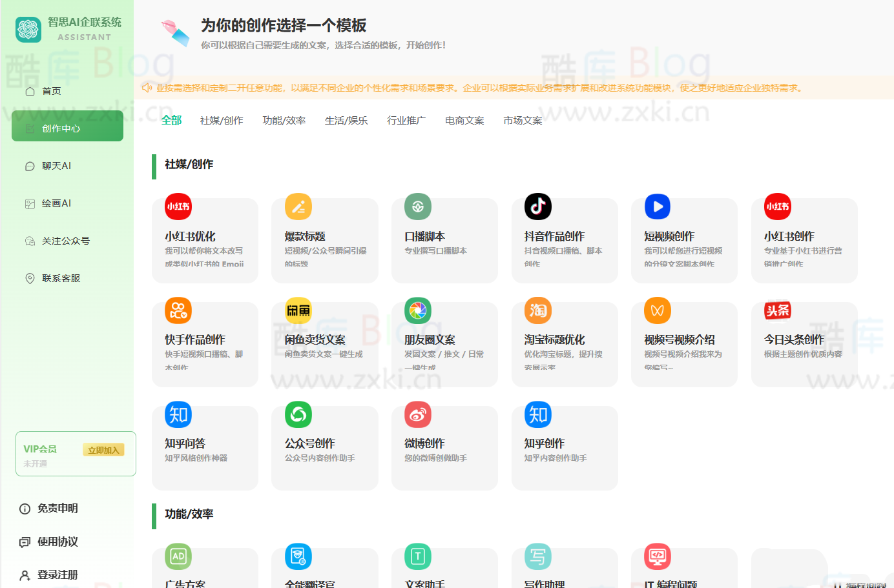Click the 视频号视频介绍 orange icon
The width and height of the screenshot is (894, 588).
click(x=658, y=310)
